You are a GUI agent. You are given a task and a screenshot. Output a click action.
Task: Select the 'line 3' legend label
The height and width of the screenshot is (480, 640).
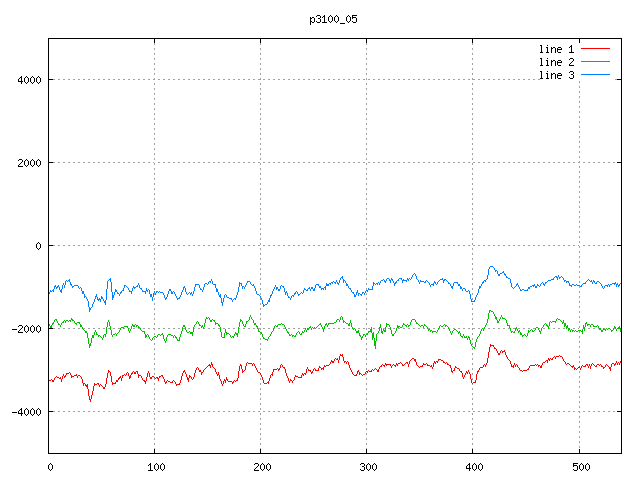tap(556, 76)
